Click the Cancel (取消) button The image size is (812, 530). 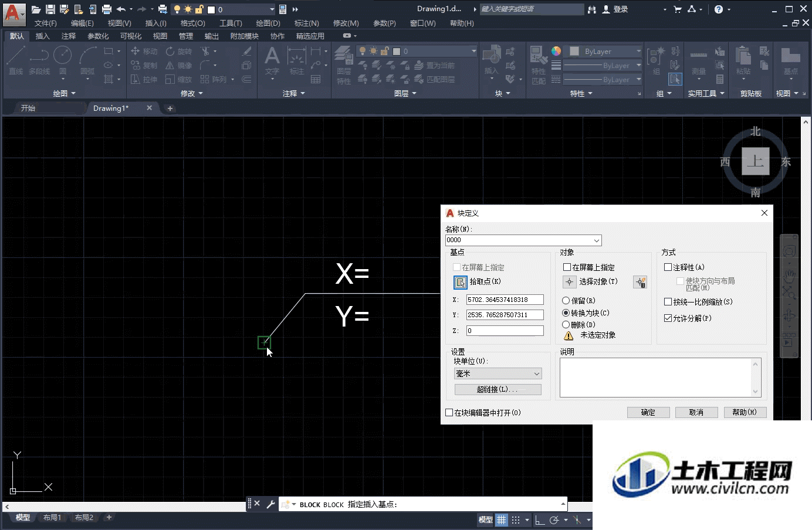[696, 412]
